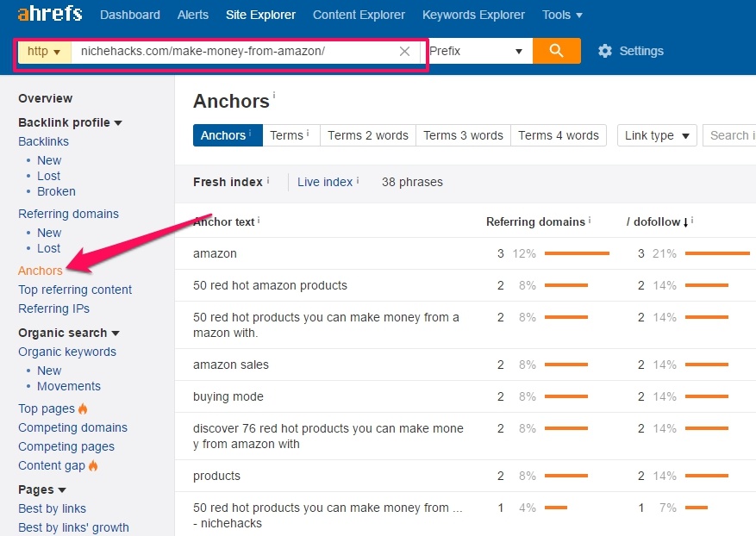This screenshot has width=756, height=536.
Task: Click referring domains count for 'amazon sales'
Action: tap(501, 365)
